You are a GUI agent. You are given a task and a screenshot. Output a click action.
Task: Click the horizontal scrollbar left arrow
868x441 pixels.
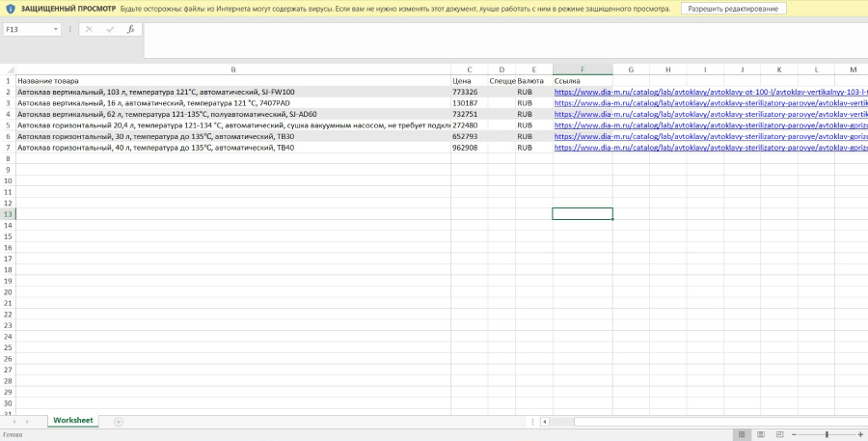(545, 422)
